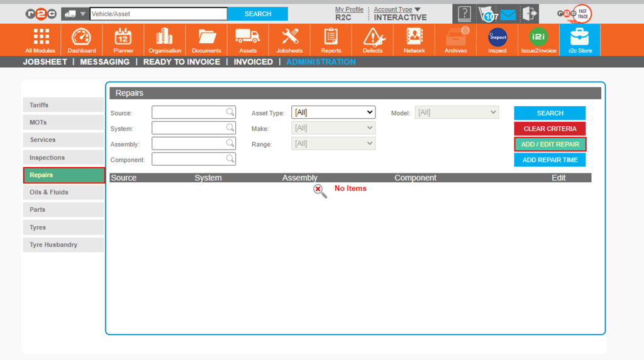The height and width of the screenshot is (360, 644).
Task: Click the Repairs panel SEARCH button
Action: click(550, 113)
